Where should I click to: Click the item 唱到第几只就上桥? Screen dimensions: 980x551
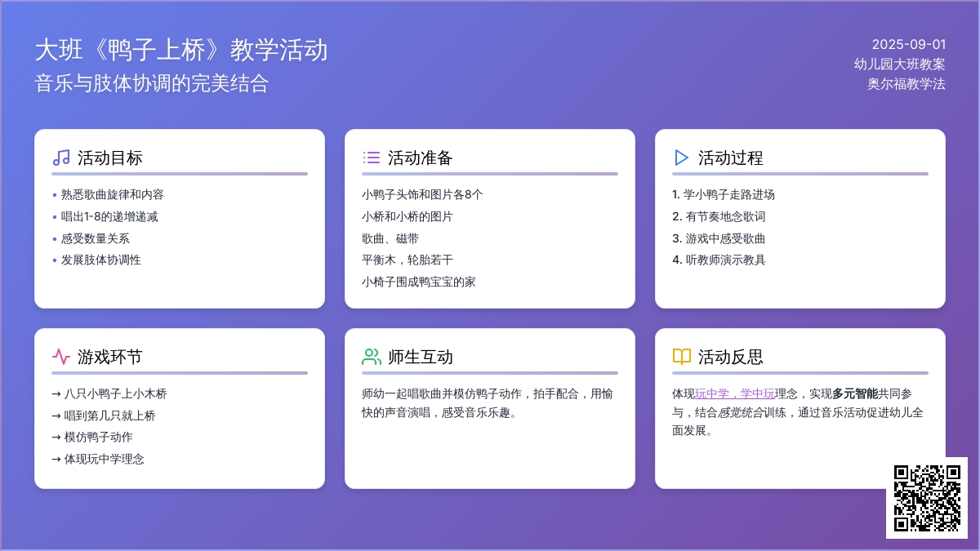(x=104, y=415)
